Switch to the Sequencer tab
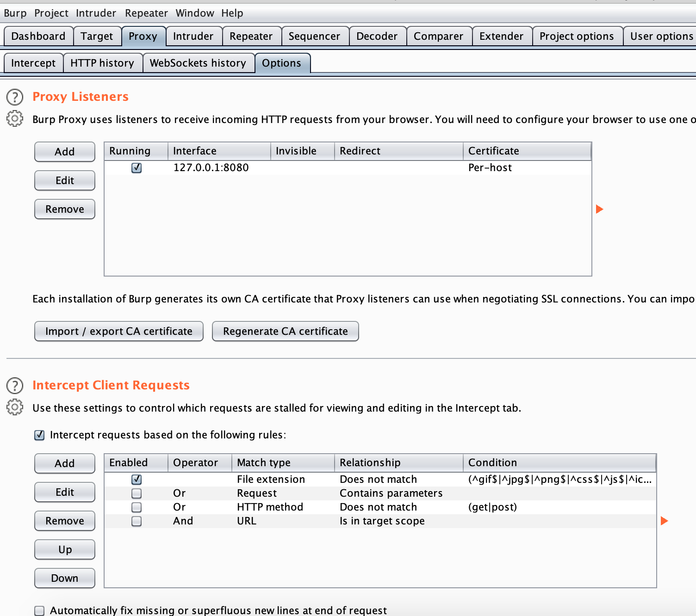This screenshot has width=696, height=616. (314, 36)
